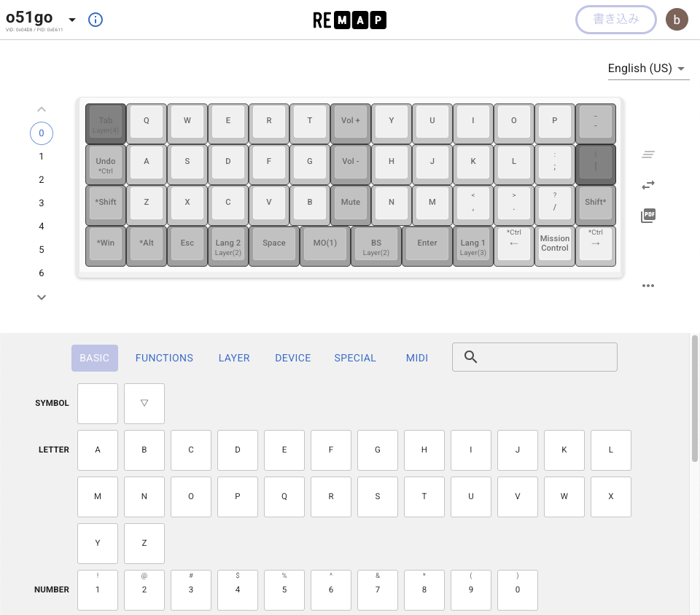Viewport: 700px width, 615px height.
Task: Expand the o51go keyboard dropdown
Action: click(x=72, y=20)
